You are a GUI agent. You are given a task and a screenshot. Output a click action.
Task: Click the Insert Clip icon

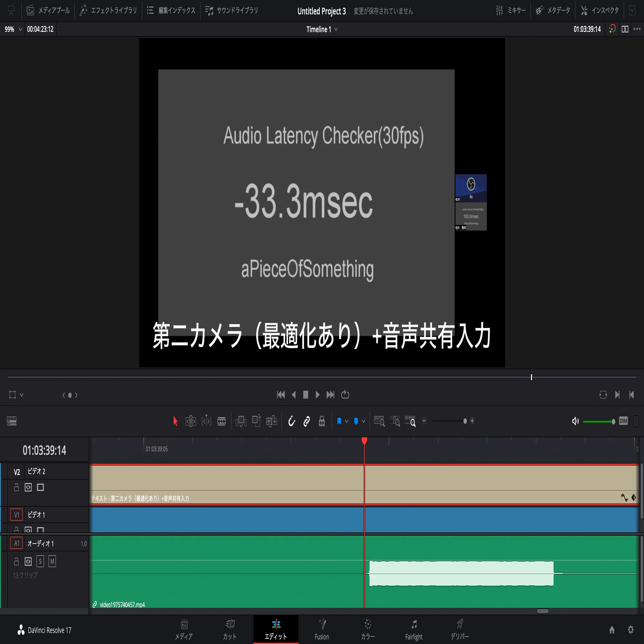click(241, 421)
